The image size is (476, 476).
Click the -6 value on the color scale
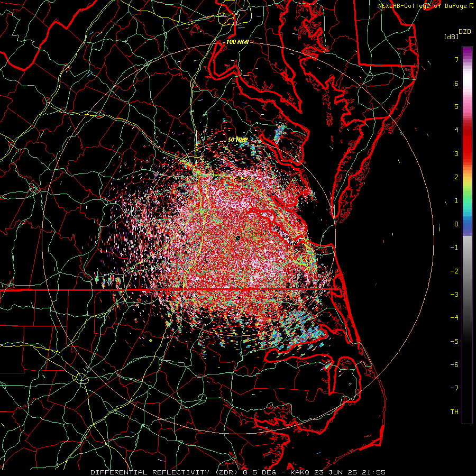point(454,365)
